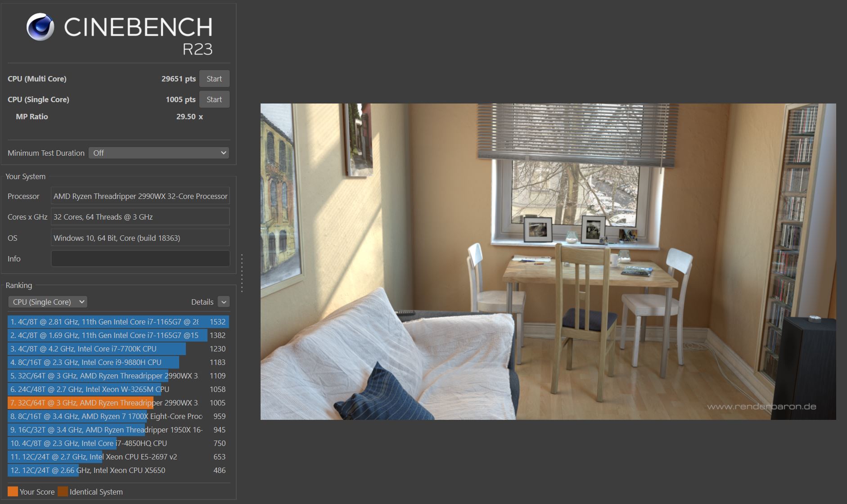Select the Processor field showing AMD Ryzen Threadripper
847x504 pixels.
pyautogui.click(x=140, y=196)
